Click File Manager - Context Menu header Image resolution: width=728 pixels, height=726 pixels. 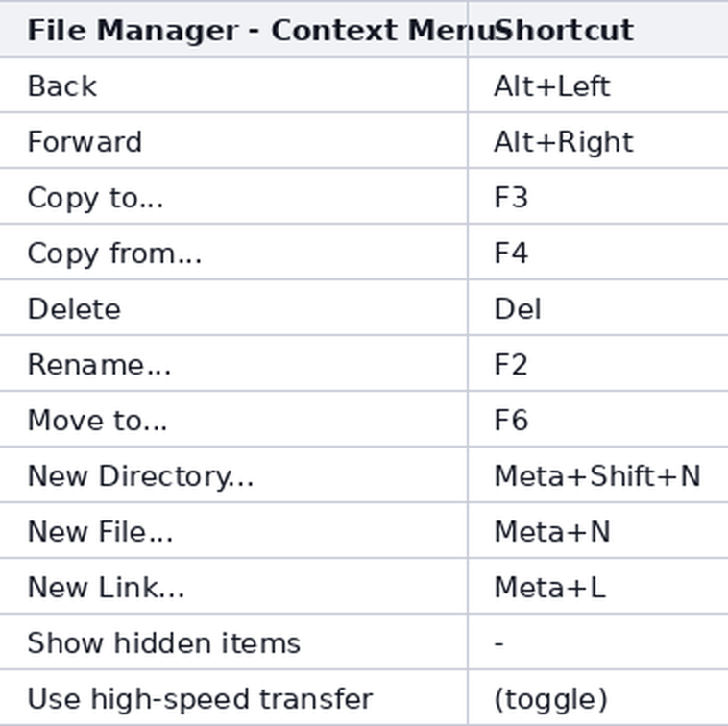click(233, 29)
